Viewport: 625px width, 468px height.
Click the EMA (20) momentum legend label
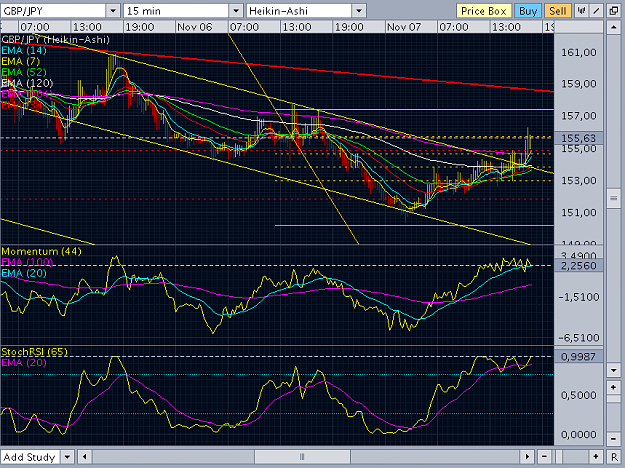click(x=24, y=273)
